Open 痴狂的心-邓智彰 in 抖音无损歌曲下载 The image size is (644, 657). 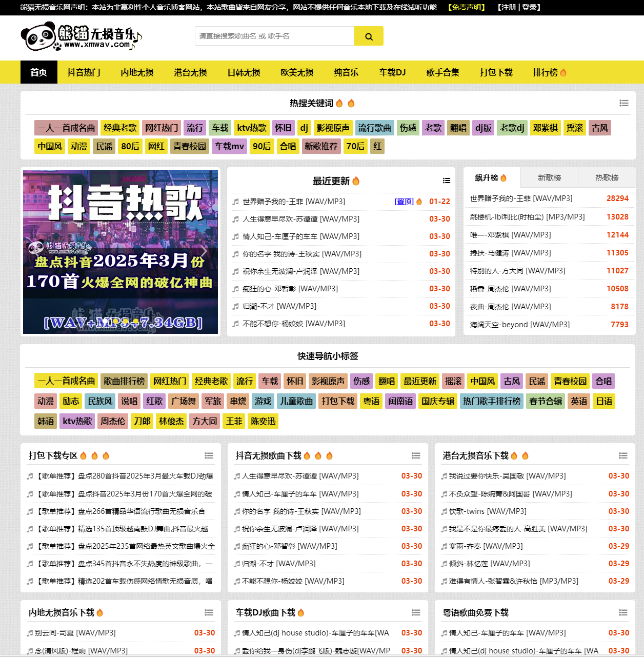[290, 546]
